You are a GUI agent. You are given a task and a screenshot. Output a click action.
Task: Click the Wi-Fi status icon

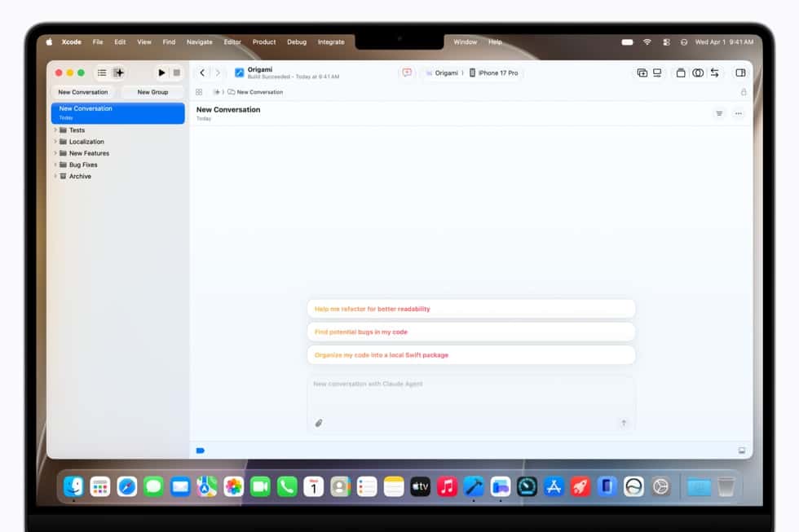[647, 42]
